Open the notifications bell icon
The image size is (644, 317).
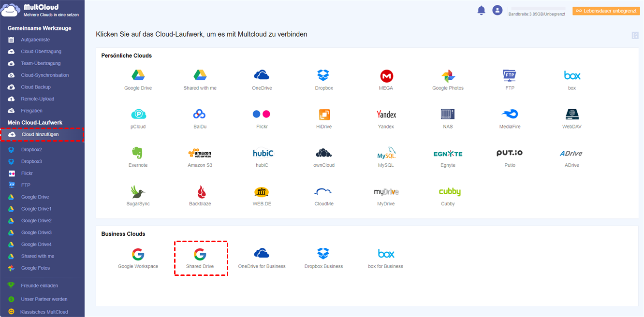[481, 10]
